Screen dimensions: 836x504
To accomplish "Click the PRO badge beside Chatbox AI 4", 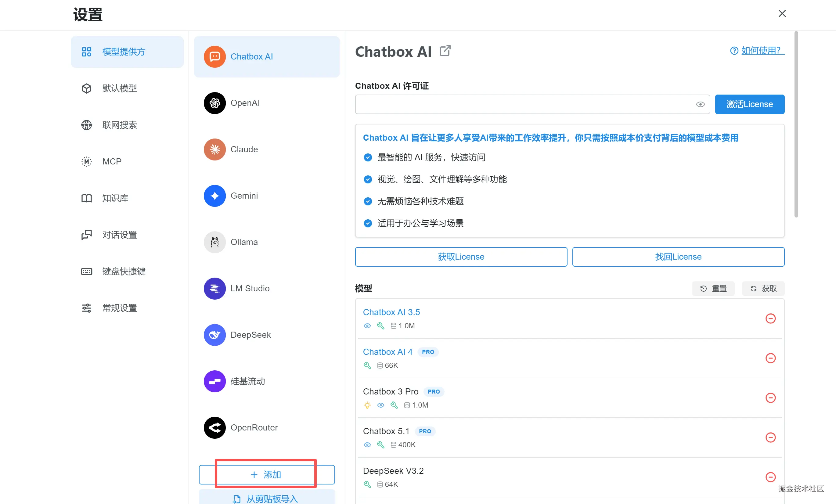I will point(428,352).
